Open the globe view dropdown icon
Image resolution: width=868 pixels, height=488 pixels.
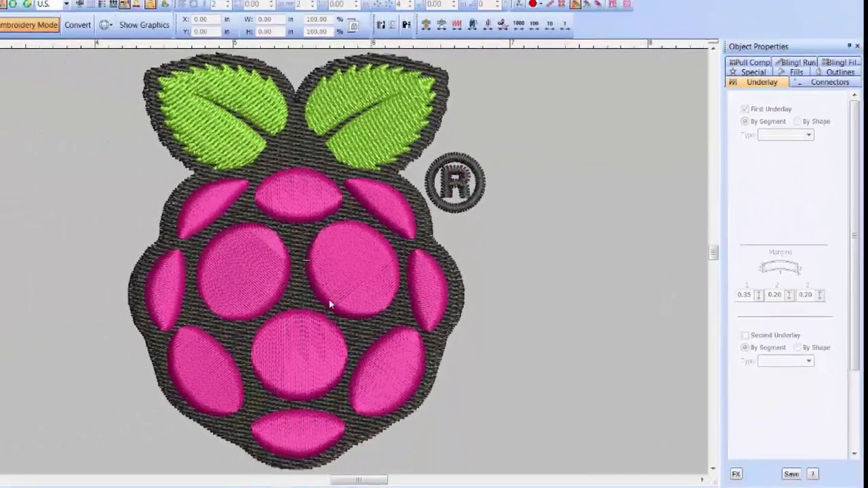tap(105, 25)
